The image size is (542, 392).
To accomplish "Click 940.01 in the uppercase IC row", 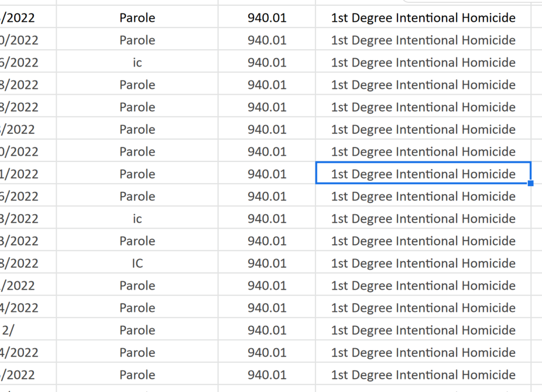I will pos(267,263).
